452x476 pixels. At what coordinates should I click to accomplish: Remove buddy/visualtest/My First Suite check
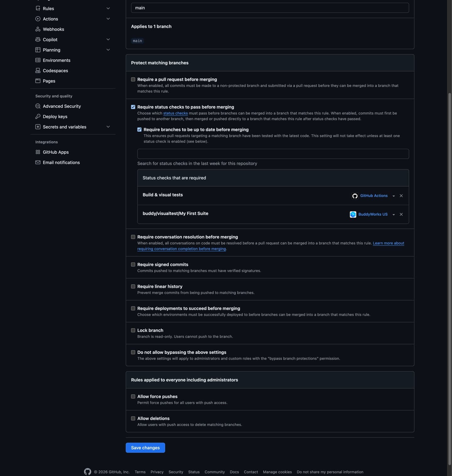click(401, 214)
